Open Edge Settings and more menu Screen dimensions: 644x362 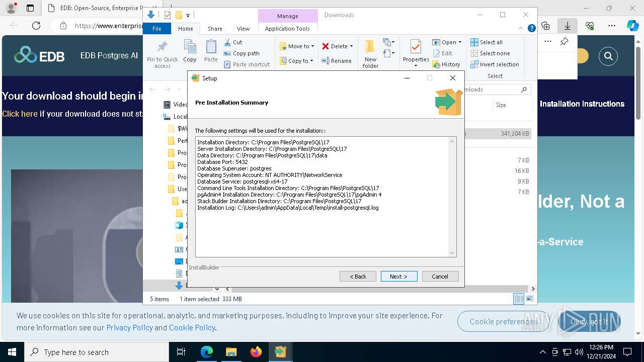tap(612, 26)
